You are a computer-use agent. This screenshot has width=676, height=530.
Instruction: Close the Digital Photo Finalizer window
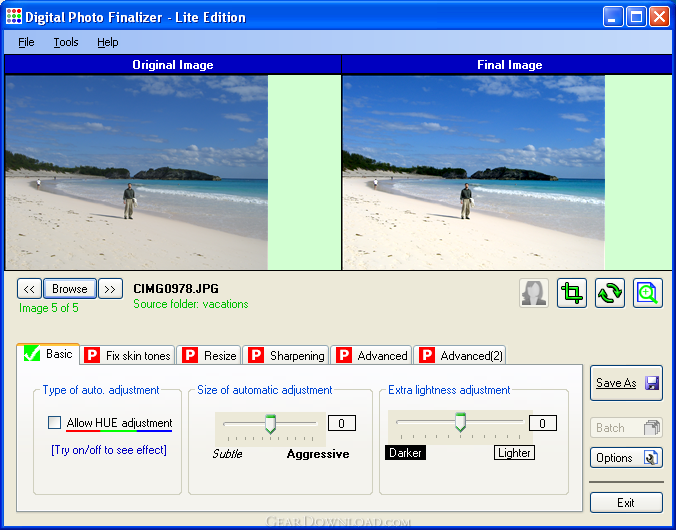click(x=659, y=17)
